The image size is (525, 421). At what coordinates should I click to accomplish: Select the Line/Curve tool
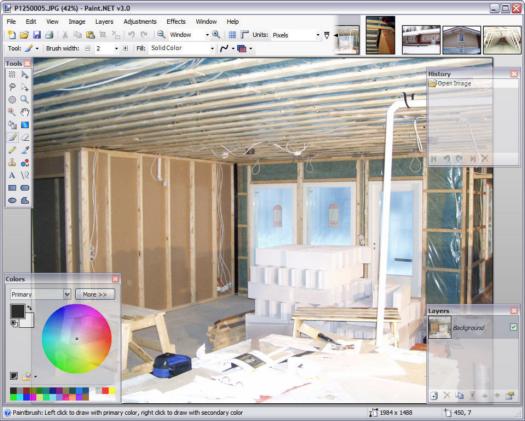click(x=25, y=175)
